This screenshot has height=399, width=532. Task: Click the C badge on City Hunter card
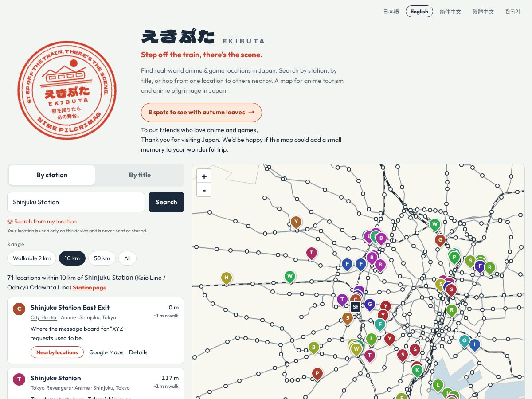pyautogui.click(x=19, y=309)
